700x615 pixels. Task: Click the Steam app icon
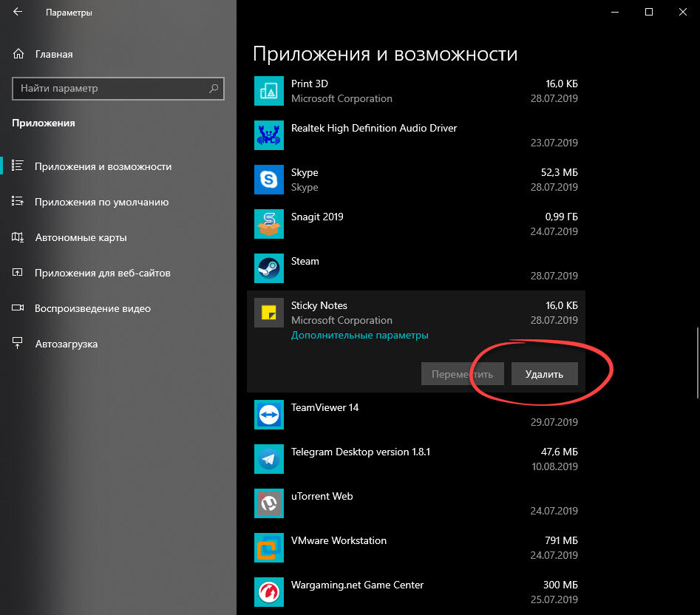[269, 268]
